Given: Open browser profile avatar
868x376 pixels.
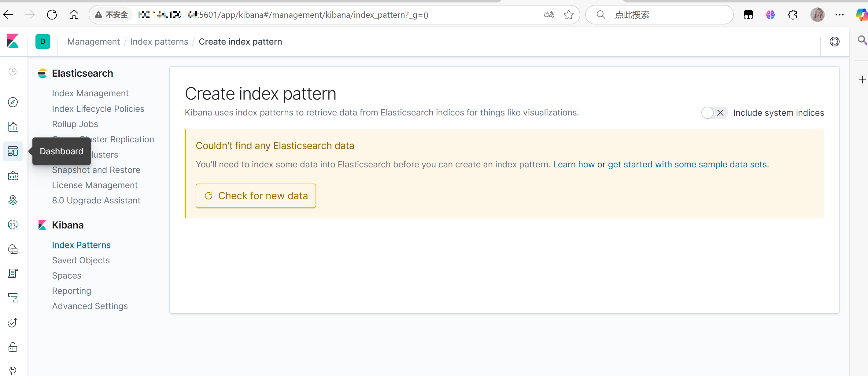Looking at the screenshot, I should point(817,14).
